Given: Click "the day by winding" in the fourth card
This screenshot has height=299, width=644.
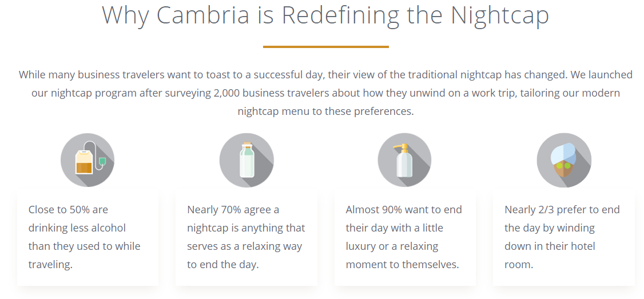Looking at the screenshot, I should (x=550, y=228).
